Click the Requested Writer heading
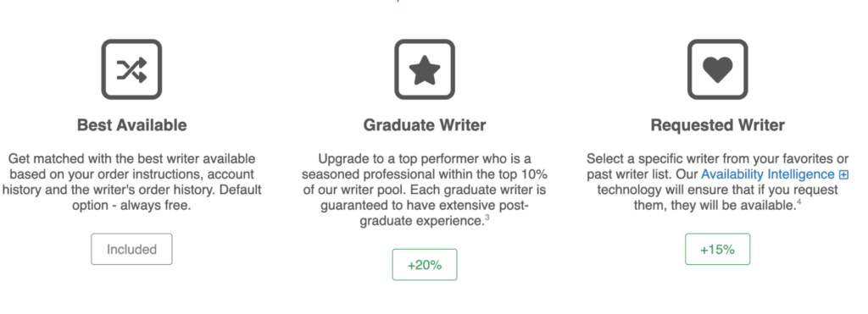The height and width of the screenshot is (314, 868). point(717,125)
